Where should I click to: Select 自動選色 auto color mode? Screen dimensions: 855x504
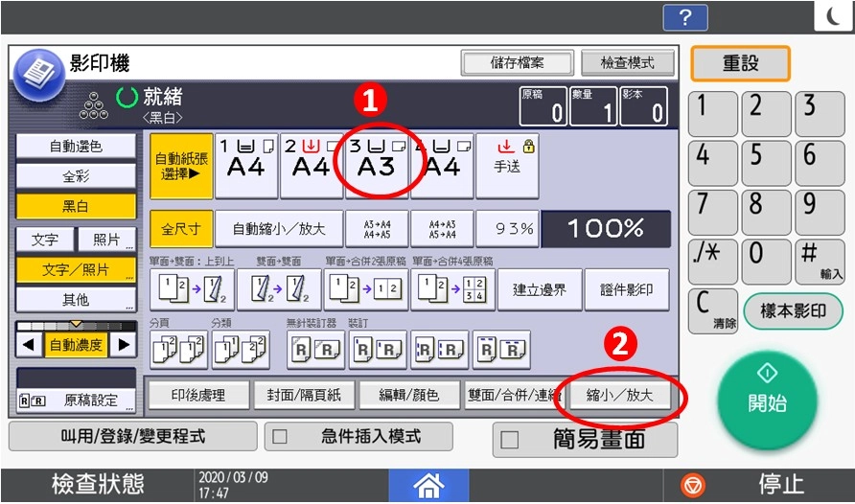point(76,146)
